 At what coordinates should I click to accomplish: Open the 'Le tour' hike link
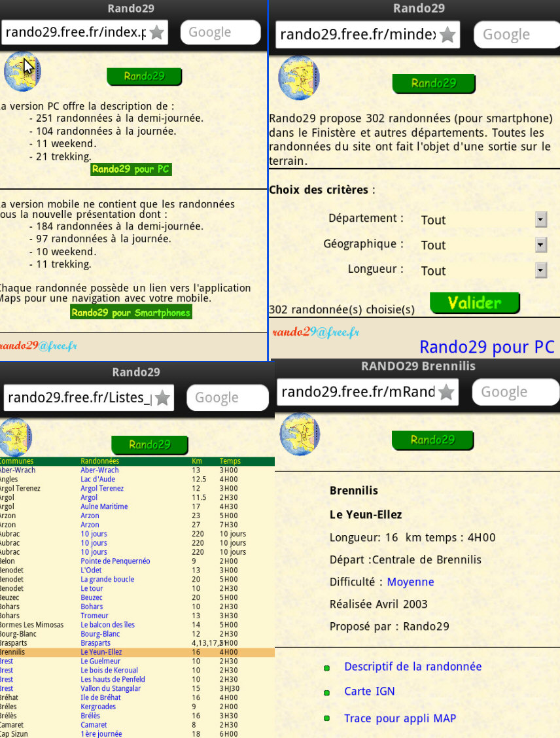click(x=92, y=588)
